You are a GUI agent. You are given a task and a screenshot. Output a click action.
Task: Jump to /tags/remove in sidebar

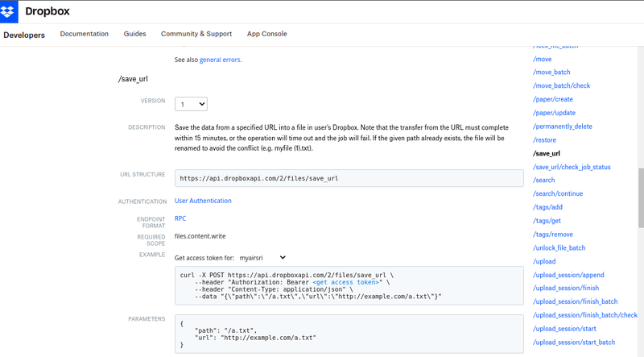tap(553, 235)
